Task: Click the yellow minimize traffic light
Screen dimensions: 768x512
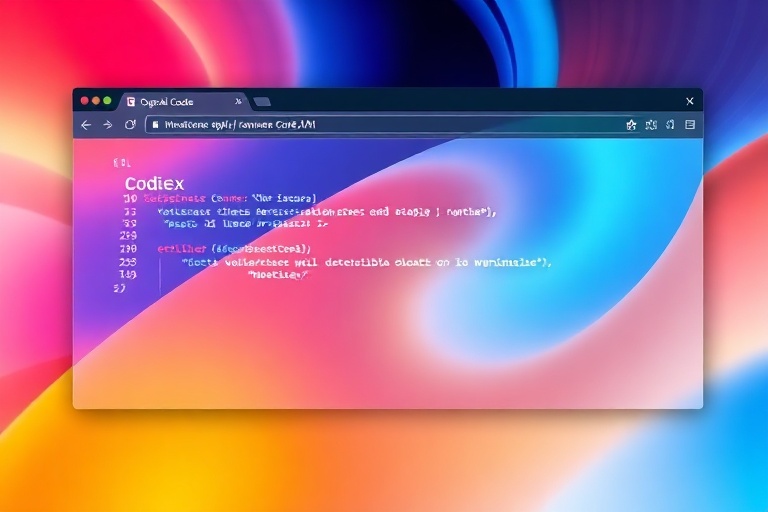Action: click(x=96, y=101)
